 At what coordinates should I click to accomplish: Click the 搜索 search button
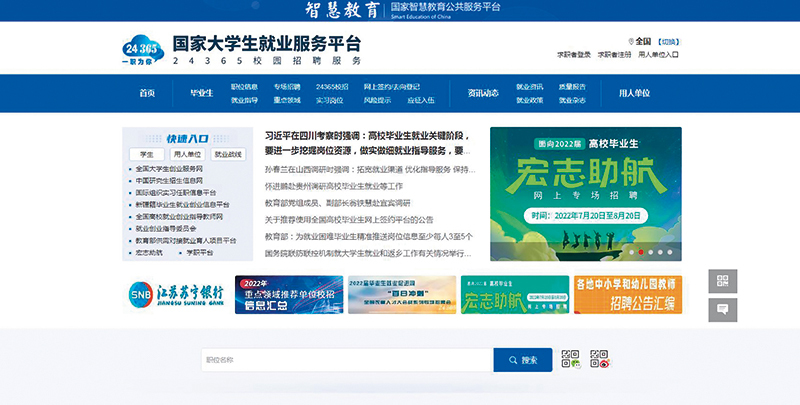pyautogui.click(x=523, y=360)
